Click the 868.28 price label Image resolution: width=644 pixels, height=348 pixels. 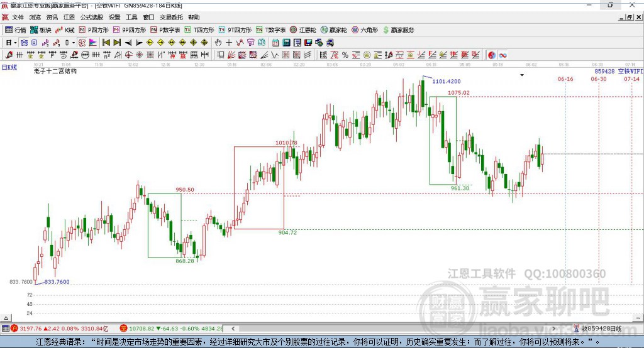point(185,261)
